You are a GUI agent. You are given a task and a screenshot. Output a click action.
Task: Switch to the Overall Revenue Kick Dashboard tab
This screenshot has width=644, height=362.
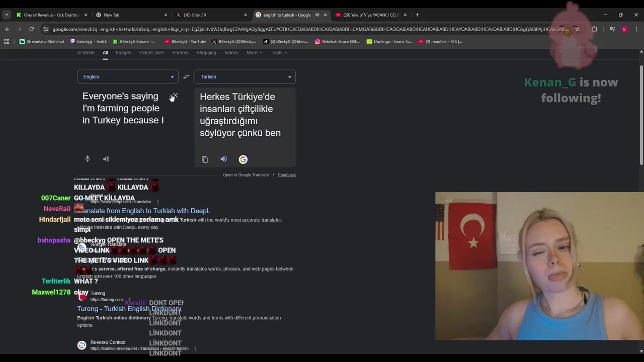tap(51, 15)
